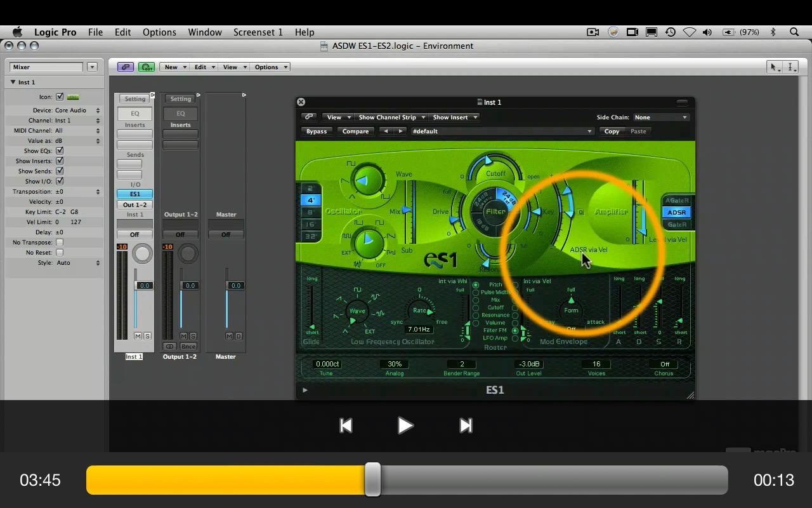Click the green MIDI Out icon

[x=147, y=67]
